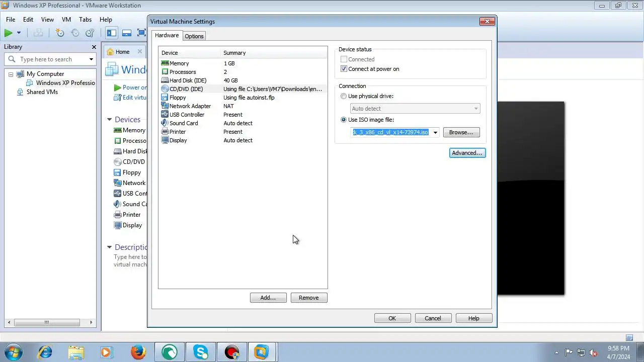The image size is (644, 362).
Task: Click the ISO file path field
Action: 391,133
